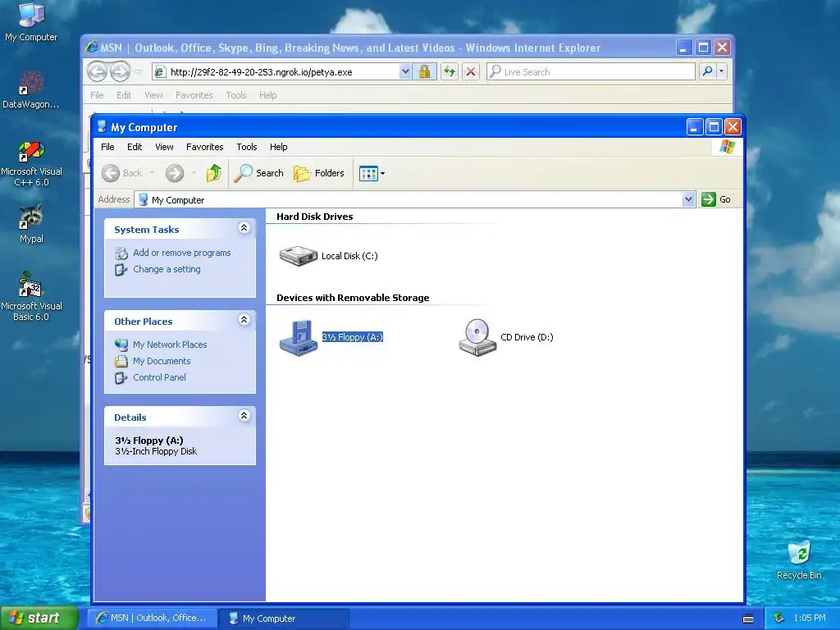Collapse the Details panel
The width and height of the screenshot is (840, 630).
click(x=244, y=416)
